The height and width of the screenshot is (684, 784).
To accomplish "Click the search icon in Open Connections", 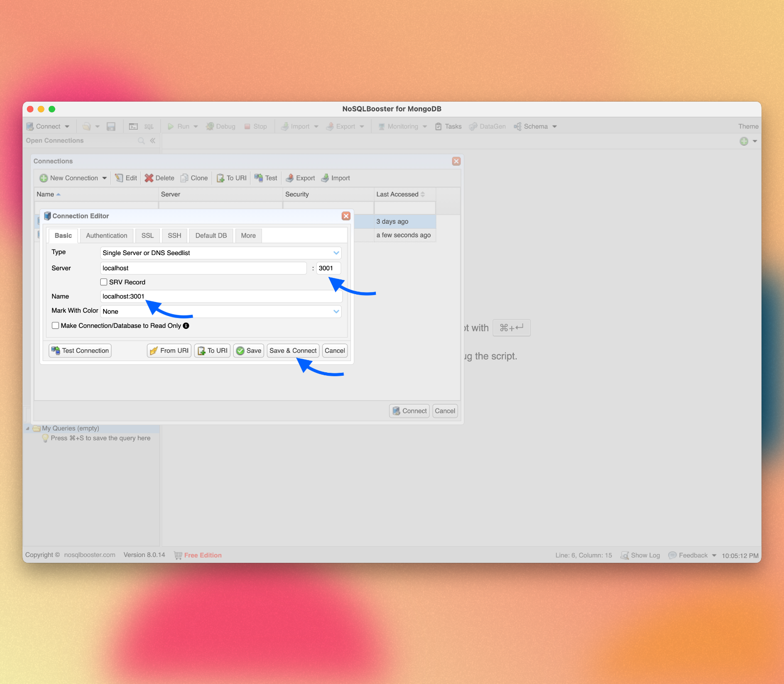I will (141, 141).
